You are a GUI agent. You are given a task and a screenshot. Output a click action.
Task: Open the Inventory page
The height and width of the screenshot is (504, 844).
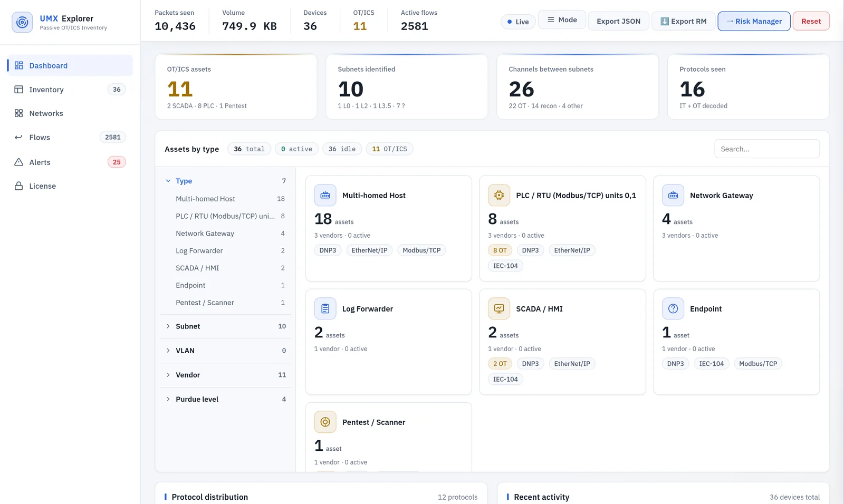(x=70, y=90)
